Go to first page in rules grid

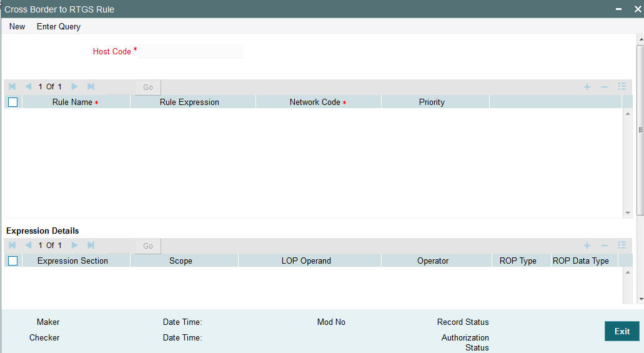pos(12,86)
